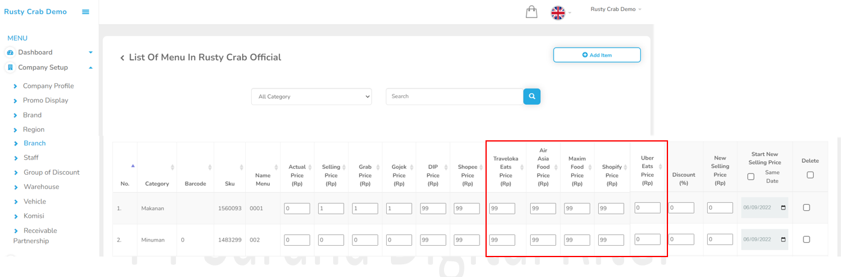Select Warehouse from the sidebar menu

tap(41, 187)
